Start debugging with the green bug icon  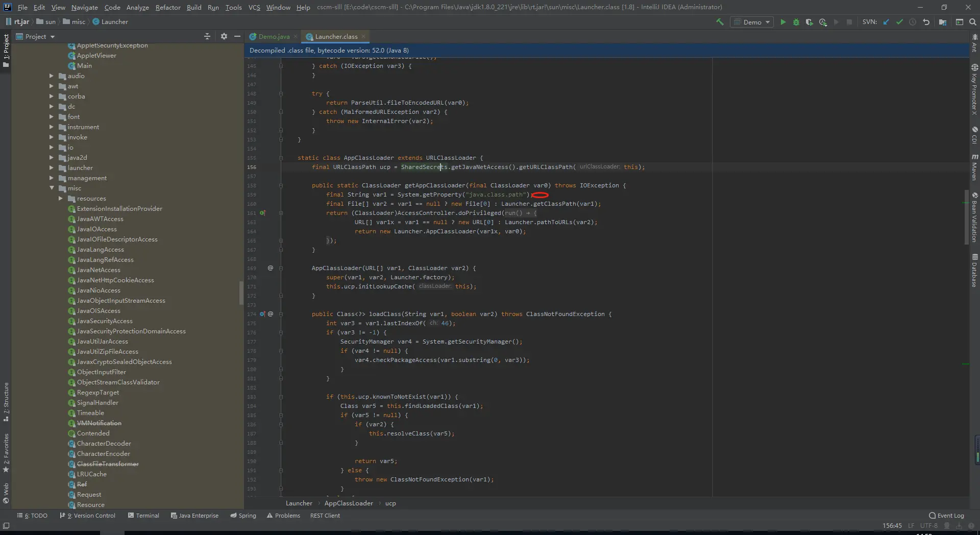tap(796, 22)
